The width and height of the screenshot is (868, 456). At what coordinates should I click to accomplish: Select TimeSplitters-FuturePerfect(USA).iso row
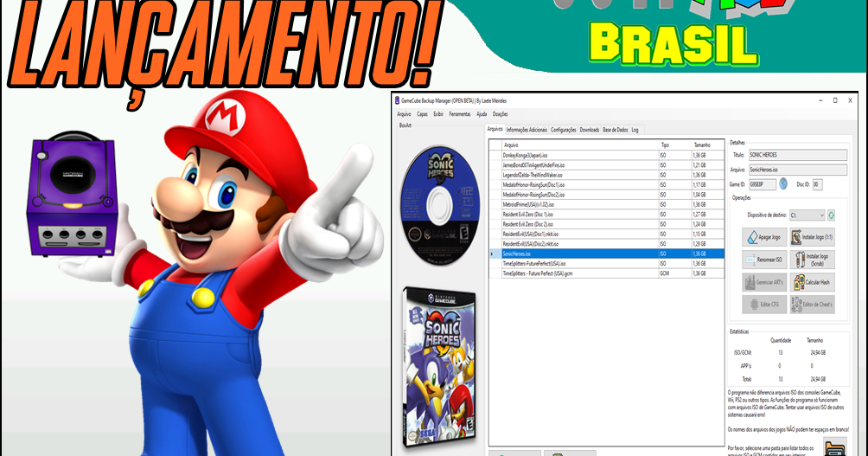click(x=606, y=264)
